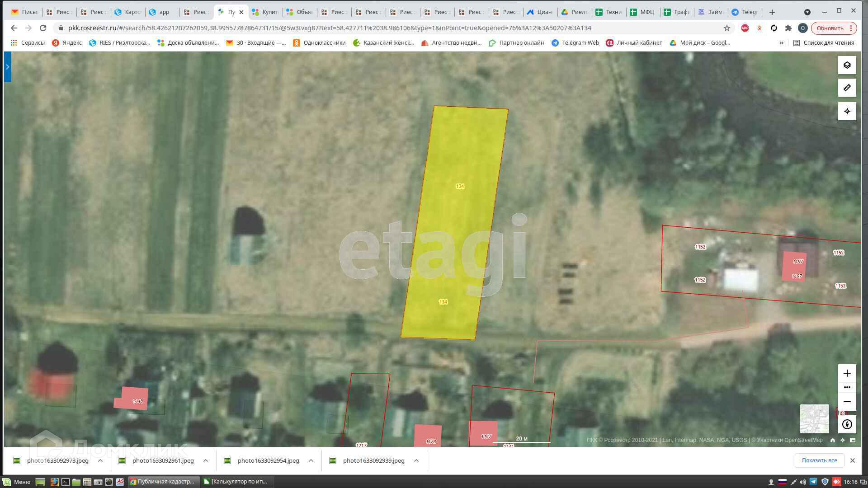Zoom out the map with minus
This screenshot has width=868, height=488.
(x=847, y=402)
